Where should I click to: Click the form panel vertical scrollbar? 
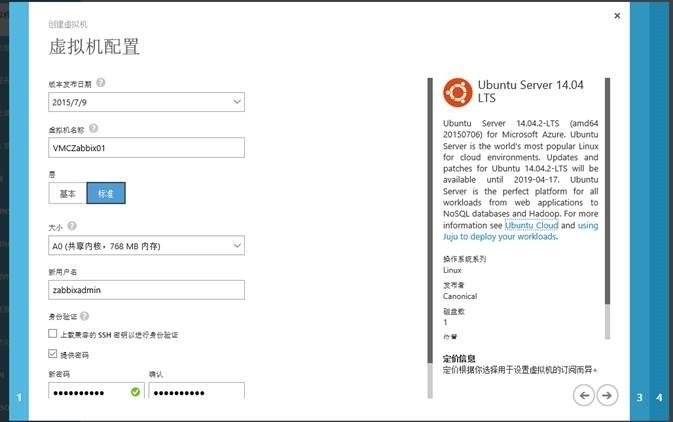point(430,238)
